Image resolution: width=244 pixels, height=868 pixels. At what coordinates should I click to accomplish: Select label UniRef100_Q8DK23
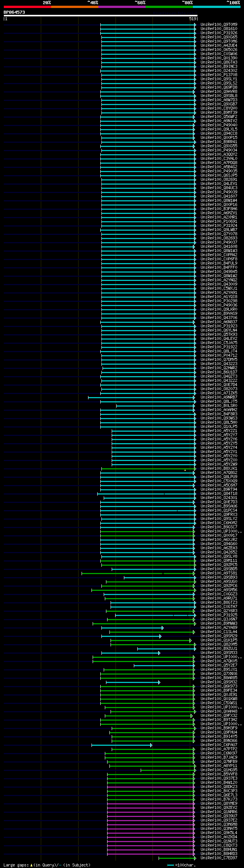point(219,787)
